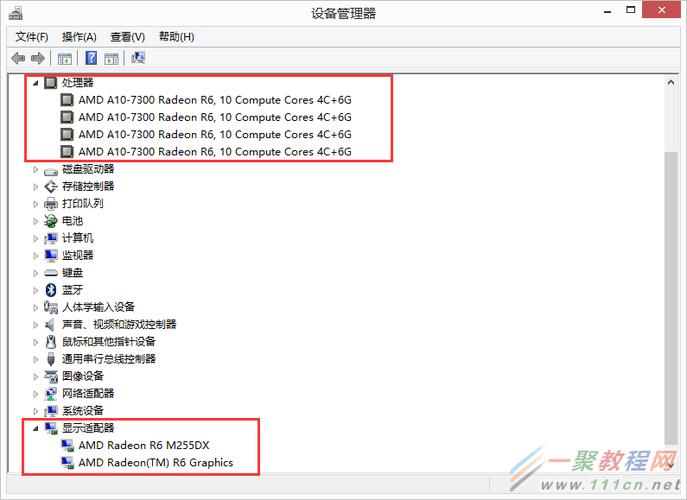
Task: Click the USB icon for 通用串行总线控制器
Action: pyautogui.click(x=51, y=359)
